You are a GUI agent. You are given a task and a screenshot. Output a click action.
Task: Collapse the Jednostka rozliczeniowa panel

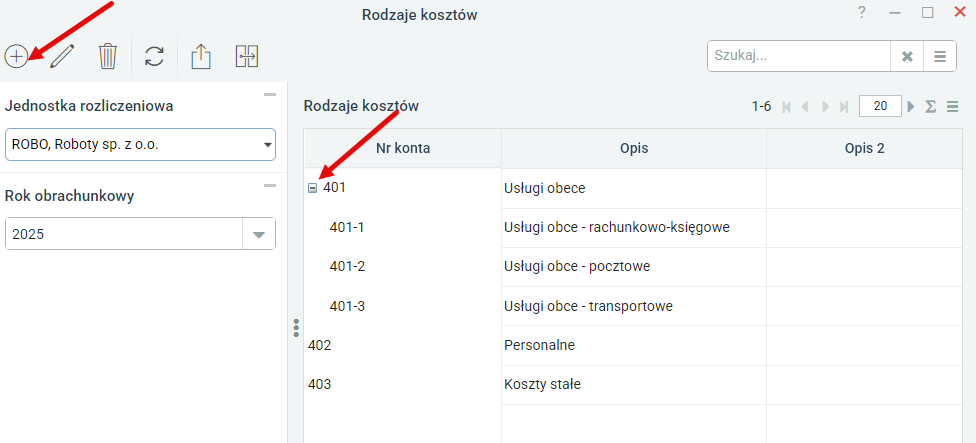tap(270, 95)
